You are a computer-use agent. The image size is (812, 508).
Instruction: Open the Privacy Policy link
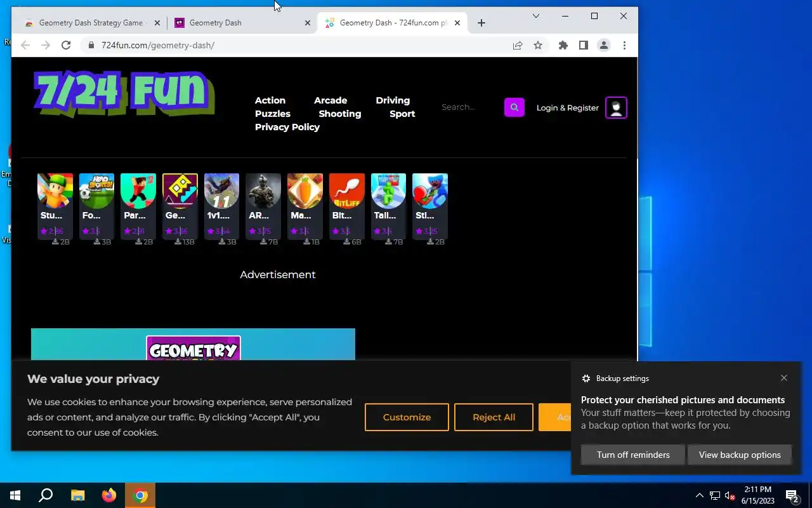click(287, 127)
